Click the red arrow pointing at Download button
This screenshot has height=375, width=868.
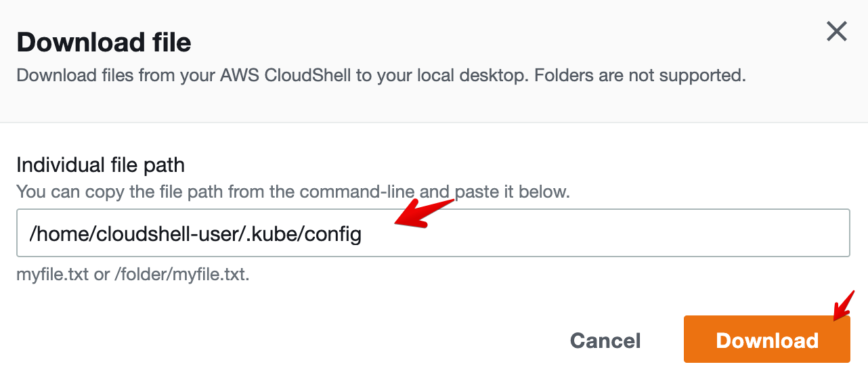[844, 305]
